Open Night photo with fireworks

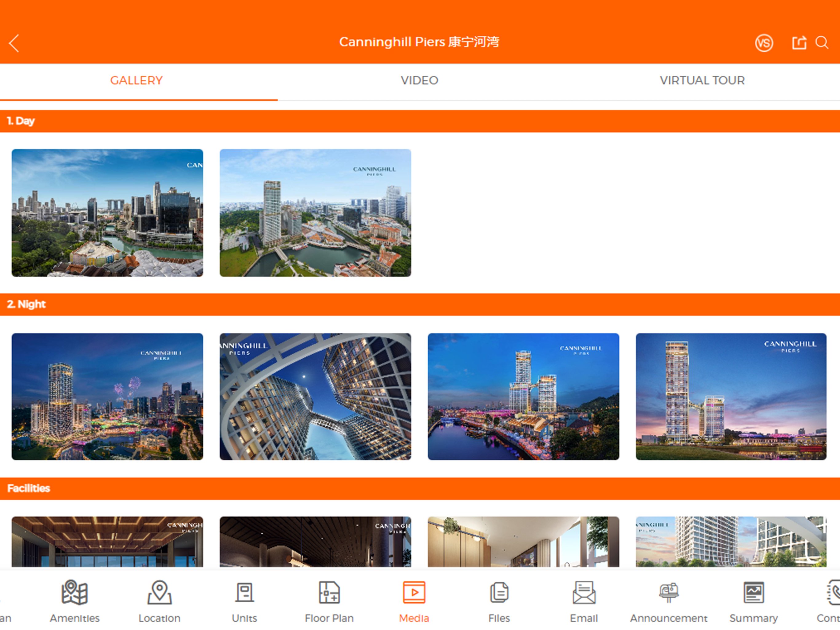pyautogui.click(x=108, y=397)
